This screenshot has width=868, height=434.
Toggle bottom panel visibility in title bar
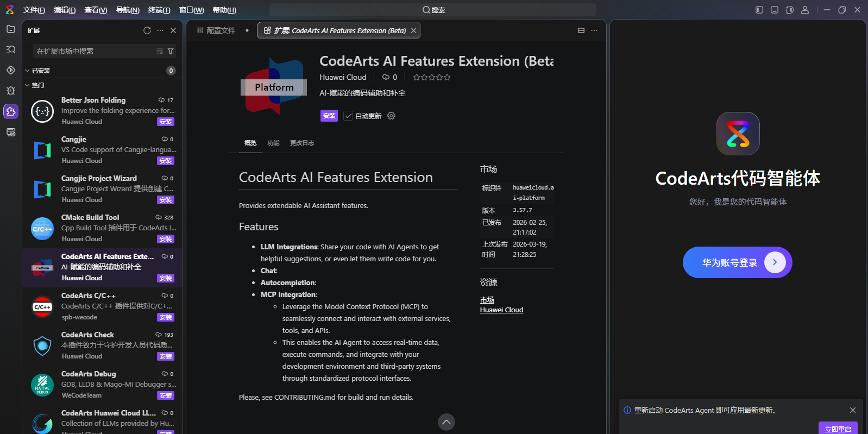coord(775,10)
